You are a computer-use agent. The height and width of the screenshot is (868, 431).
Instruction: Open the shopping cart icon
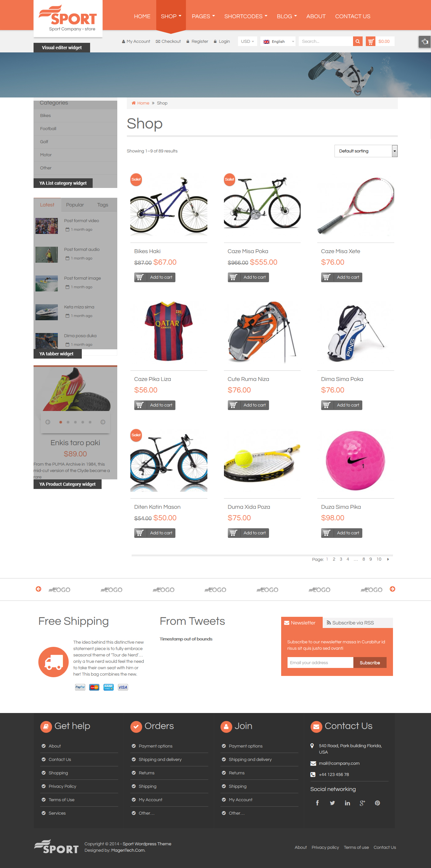pyautogui.click(x=370, y=42)
